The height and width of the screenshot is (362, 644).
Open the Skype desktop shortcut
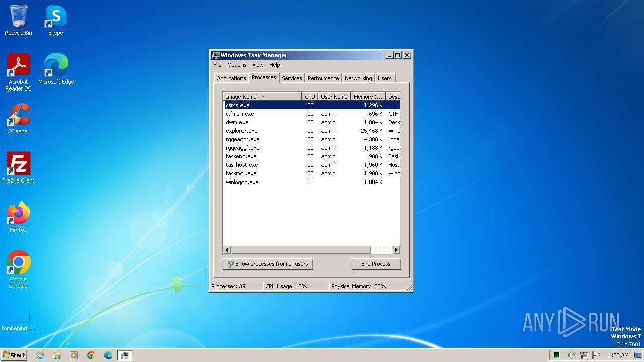click(x=55, y=20)
